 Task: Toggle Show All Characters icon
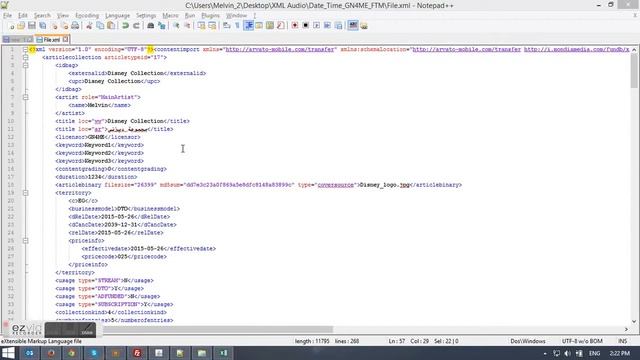[238, 26]
